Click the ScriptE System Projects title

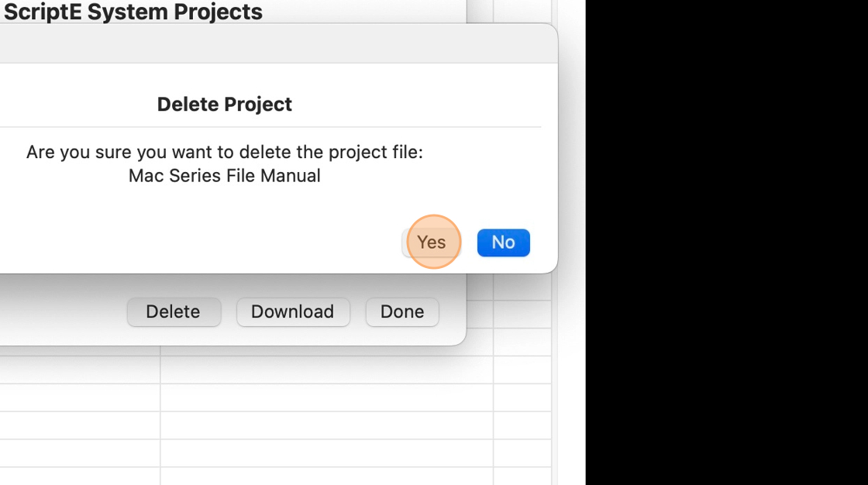click(x=133, y=12)
